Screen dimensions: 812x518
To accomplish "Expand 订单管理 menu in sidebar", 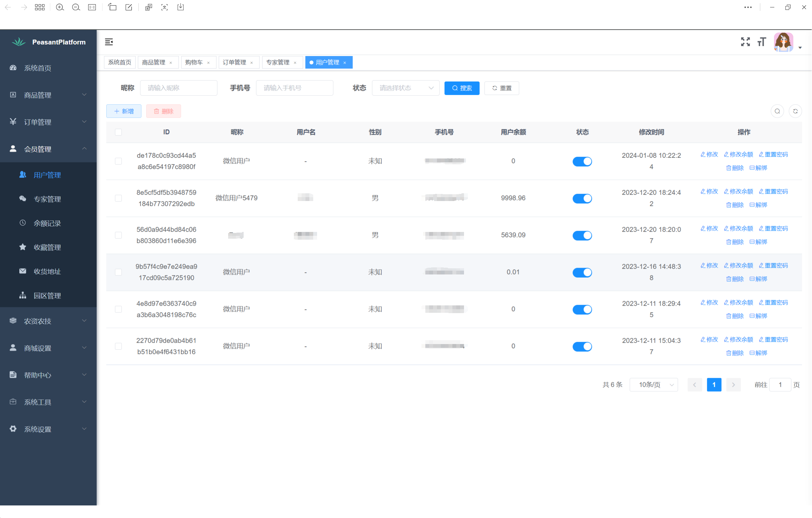I will (x=48, y=122).
